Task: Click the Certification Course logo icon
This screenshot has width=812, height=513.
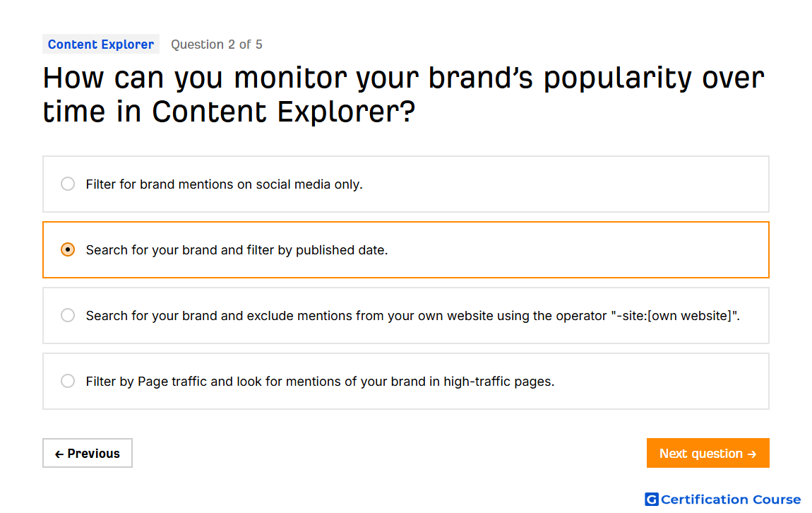Action: pos(651,500)
